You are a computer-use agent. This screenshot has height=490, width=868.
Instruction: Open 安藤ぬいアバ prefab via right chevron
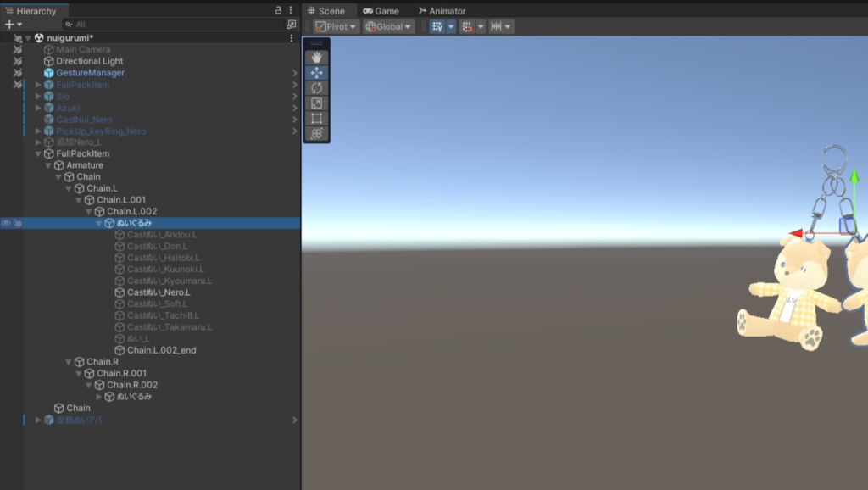coord(294,420)
